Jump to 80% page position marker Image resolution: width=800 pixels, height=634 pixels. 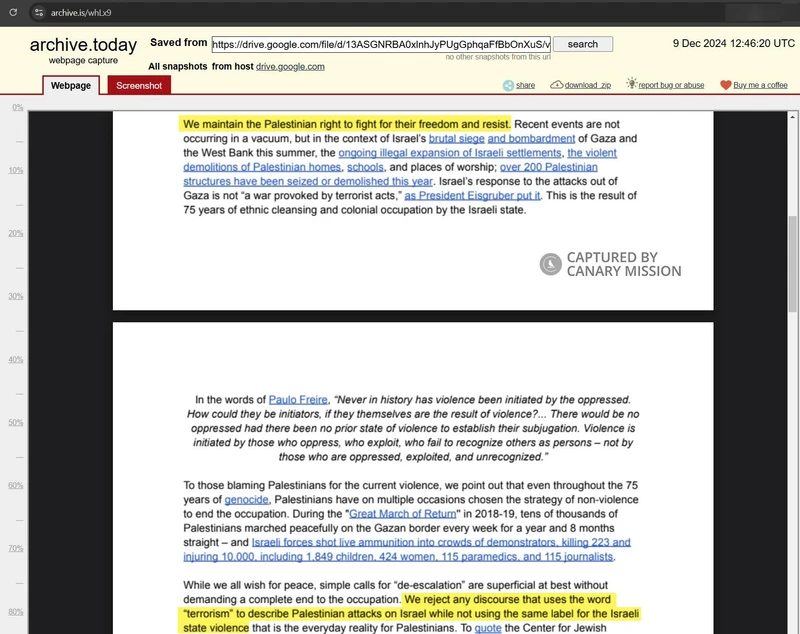click(x=16, y=612)
